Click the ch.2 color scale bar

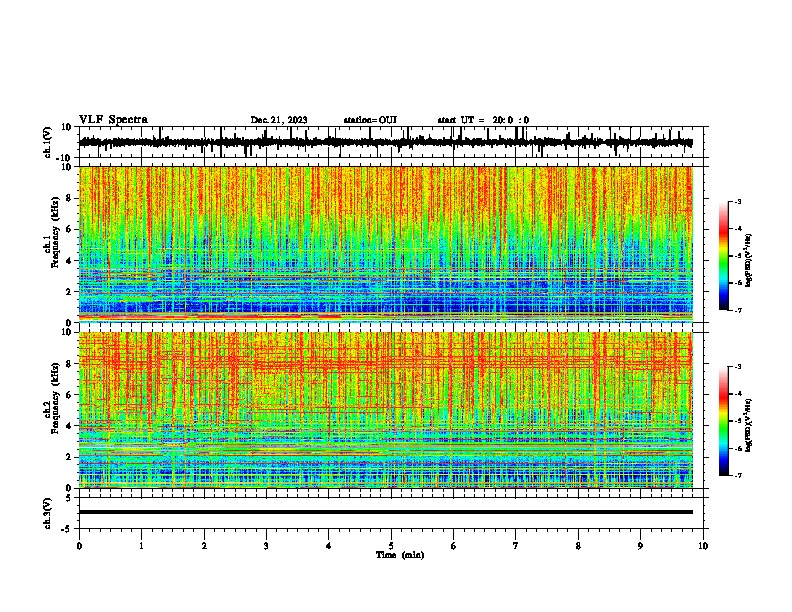click(x=724, y=421)
